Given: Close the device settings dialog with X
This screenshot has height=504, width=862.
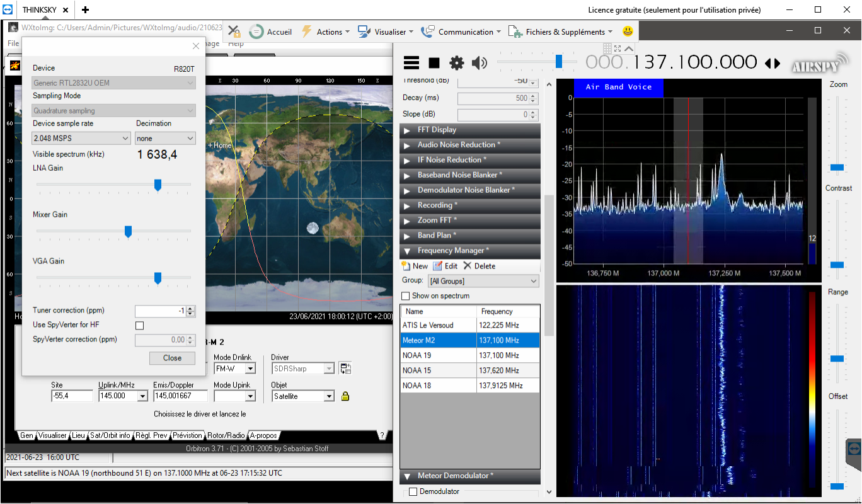Looking at the screenshot, I should [x=196, y=46].
